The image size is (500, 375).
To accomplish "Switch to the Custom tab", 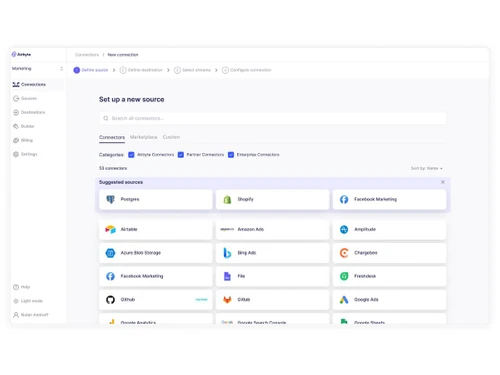I will click(171, 137).
